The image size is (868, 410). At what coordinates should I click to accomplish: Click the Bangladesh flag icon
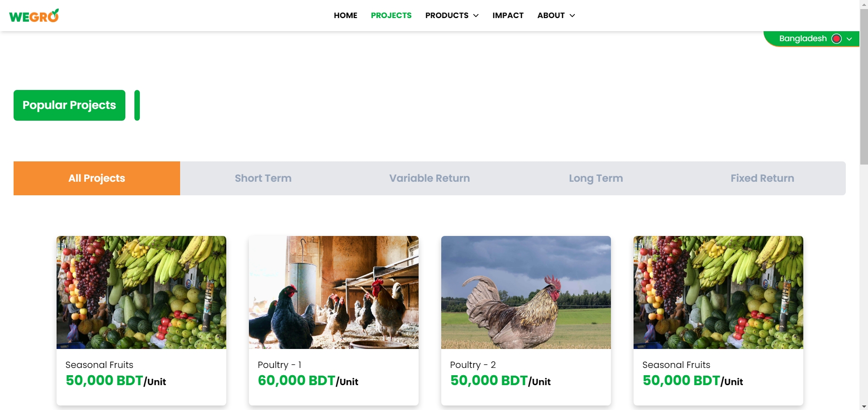[x=836, y=38]
